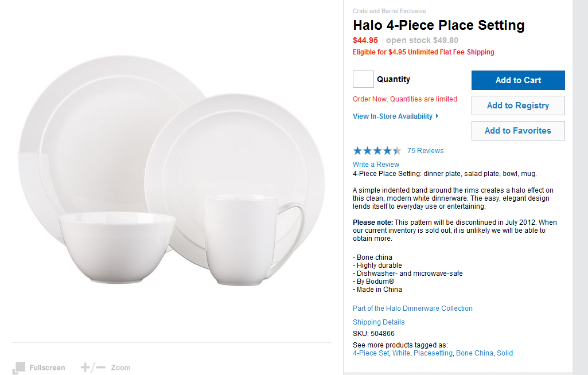
Task: Open the Placesetting tag link
Action: (x=433, y=353)
